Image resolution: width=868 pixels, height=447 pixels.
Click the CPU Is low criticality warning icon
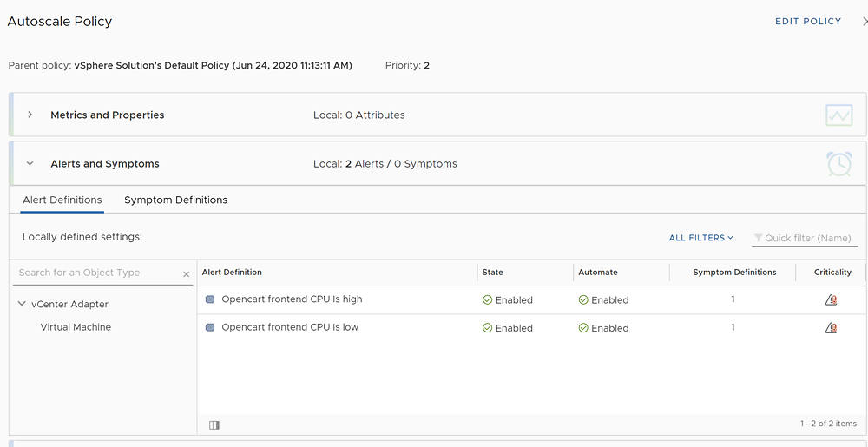[x=831, y=327]
